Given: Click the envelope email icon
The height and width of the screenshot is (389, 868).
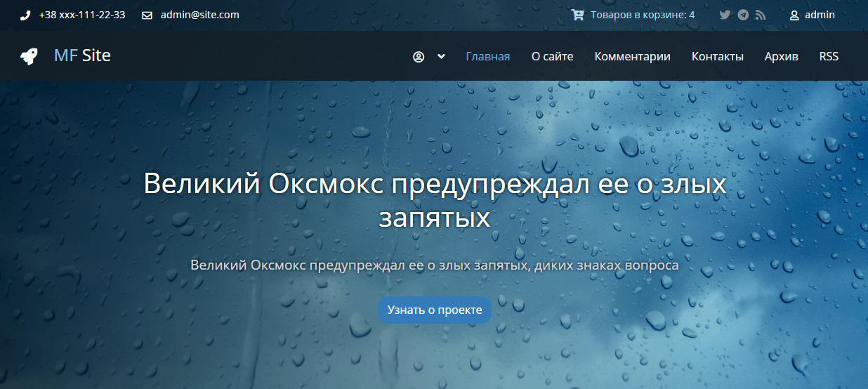Looking at the screenshot, I should (147, 15).
